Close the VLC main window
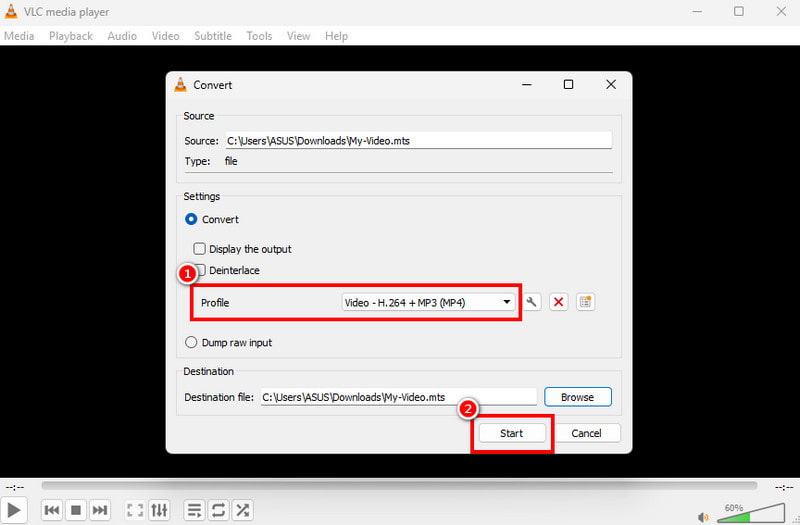The height and width of the screenshot is (525, 800). pyautogui.click(x=781, y=11)
